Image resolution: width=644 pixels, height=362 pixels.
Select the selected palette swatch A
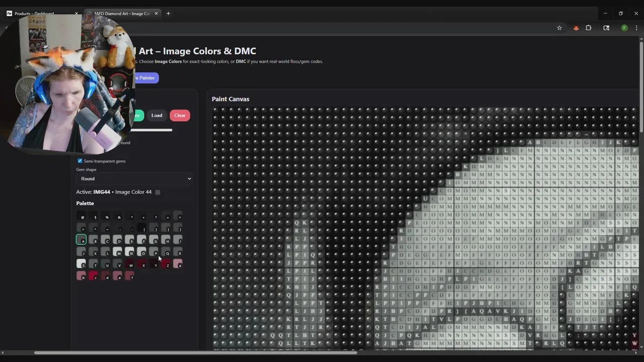(x=81, y=239)
